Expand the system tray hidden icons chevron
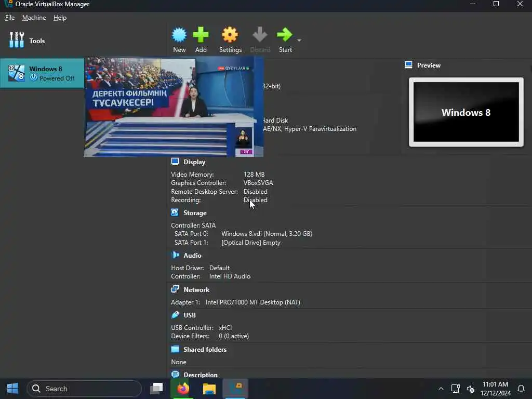 pyautogui.click(x=441, y=389)
